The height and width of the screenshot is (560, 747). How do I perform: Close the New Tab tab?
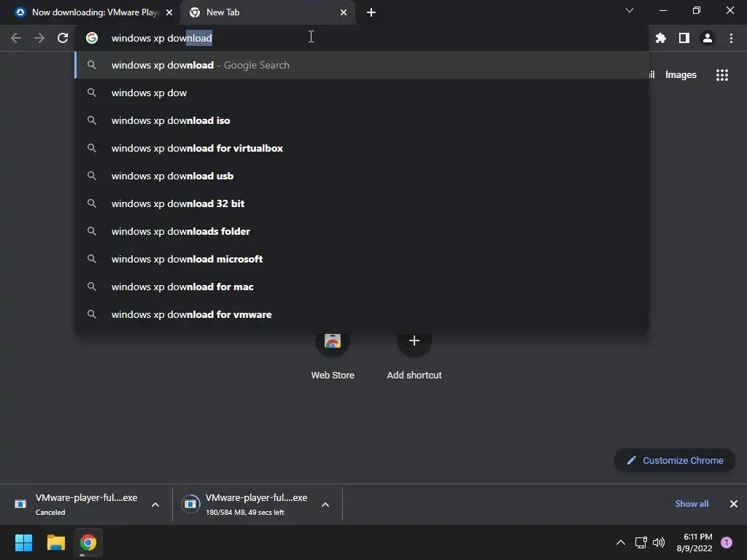coord(344,12)
